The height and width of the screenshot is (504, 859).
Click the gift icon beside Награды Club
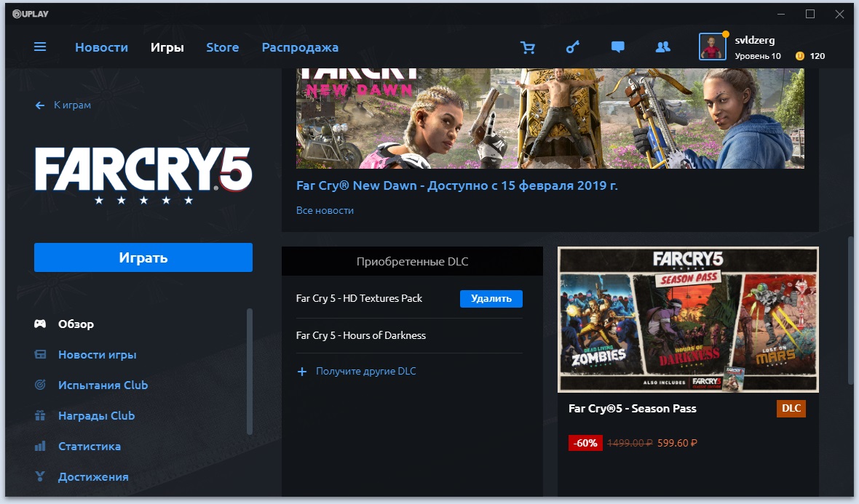40,415
